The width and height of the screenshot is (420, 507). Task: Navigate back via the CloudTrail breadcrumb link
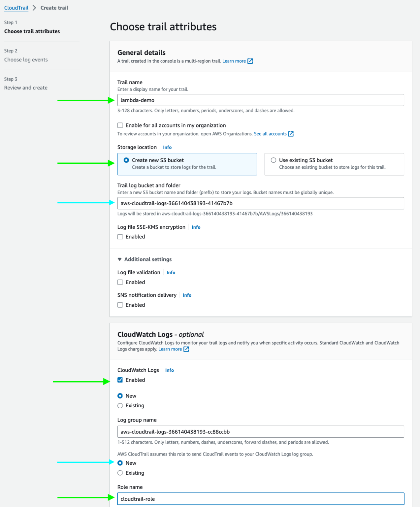[x=16, y=8]
